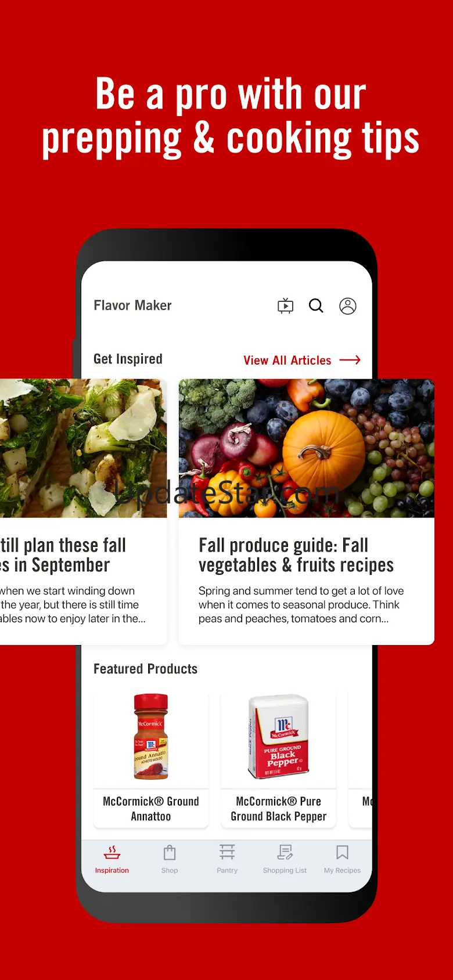The height and width of the screenshot is (980, 453).
Task: Tap the Shop bag icon
Action: (x=170, y=852)
